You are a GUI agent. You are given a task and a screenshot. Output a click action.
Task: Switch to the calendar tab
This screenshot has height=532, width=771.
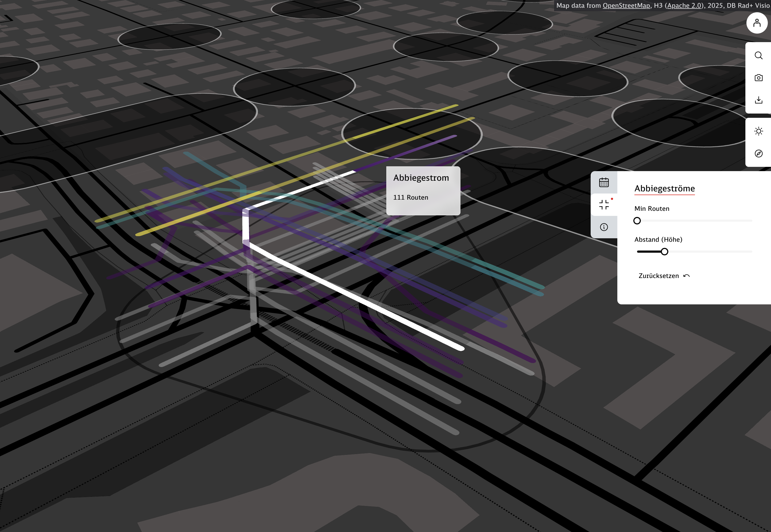604,182
